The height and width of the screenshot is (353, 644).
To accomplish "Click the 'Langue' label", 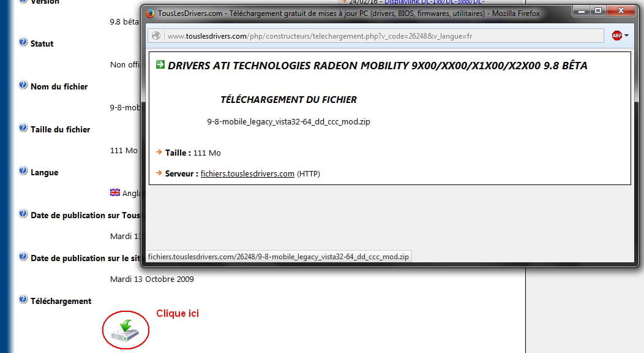I will (44, 173).
